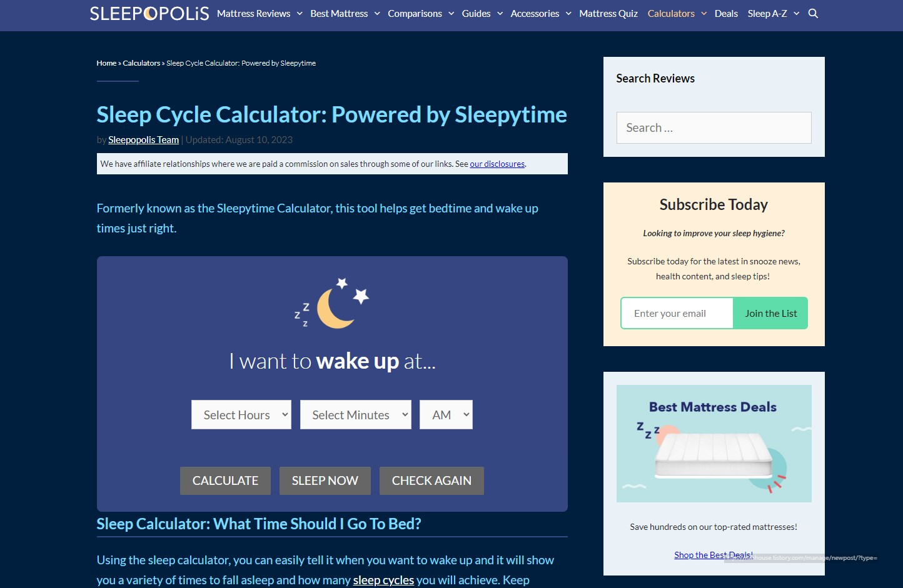Viewport: 903px width, 588px height.
Task: Expand the Comparisons chevron
Action: tap(451, 13)
